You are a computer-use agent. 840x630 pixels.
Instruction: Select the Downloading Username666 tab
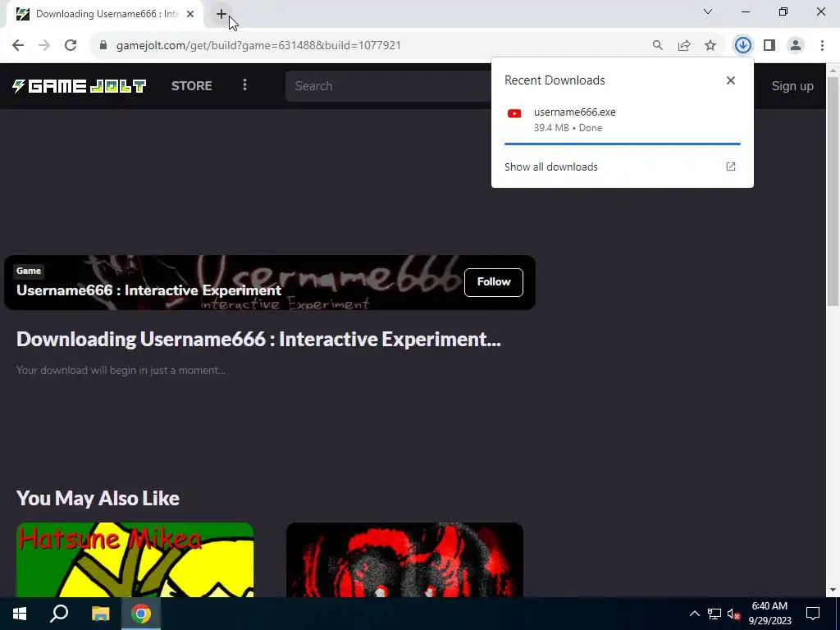click(x=105, y=15)
